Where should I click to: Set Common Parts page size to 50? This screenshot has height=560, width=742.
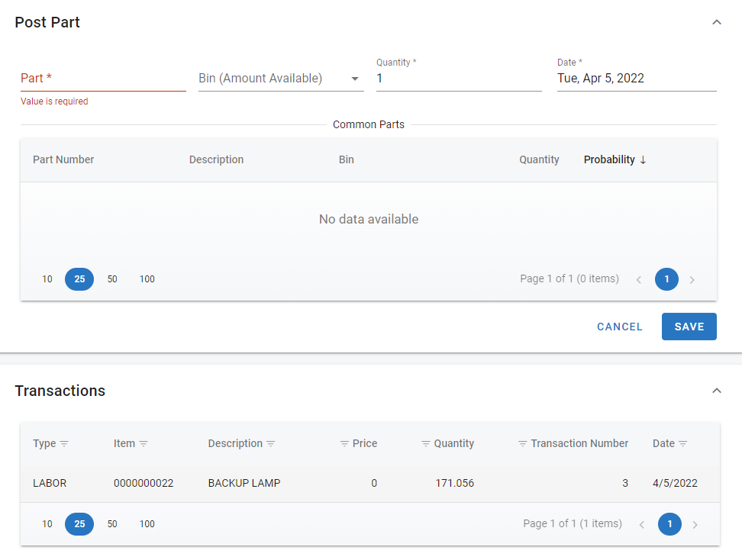112,279
